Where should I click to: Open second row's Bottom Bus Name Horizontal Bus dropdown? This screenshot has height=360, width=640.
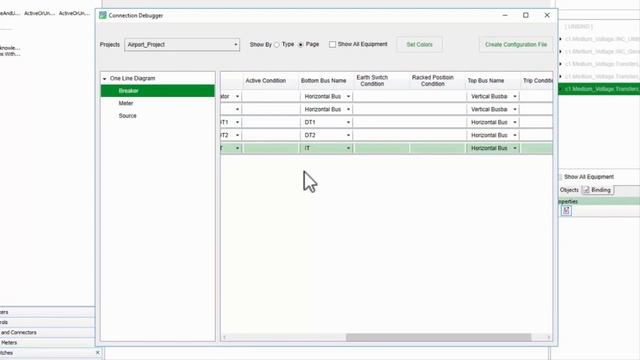[348, 109]
